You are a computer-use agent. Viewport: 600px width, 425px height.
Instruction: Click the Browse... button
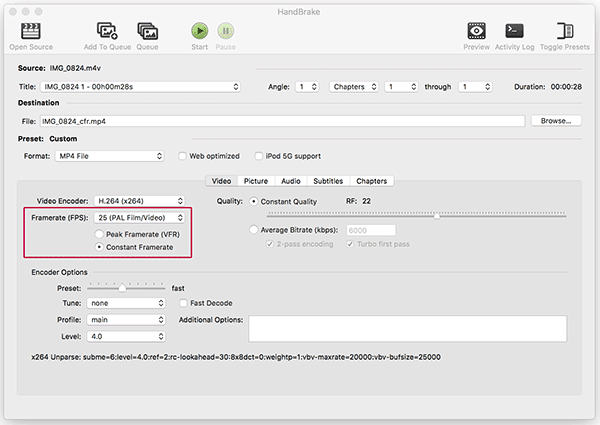click(556, 121)
